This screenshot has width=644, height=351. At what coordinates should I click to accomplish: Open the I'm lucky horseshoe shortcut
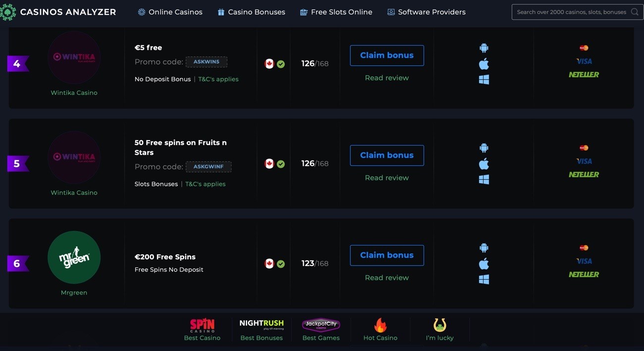(x=440, y=330)
